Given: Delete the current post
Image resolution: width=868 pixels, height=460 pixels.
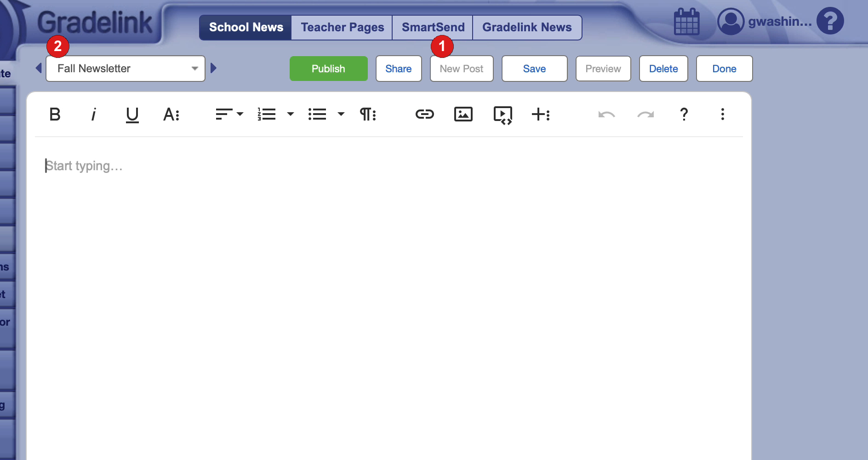Looking at the screenshot, I should click(663, 69).
